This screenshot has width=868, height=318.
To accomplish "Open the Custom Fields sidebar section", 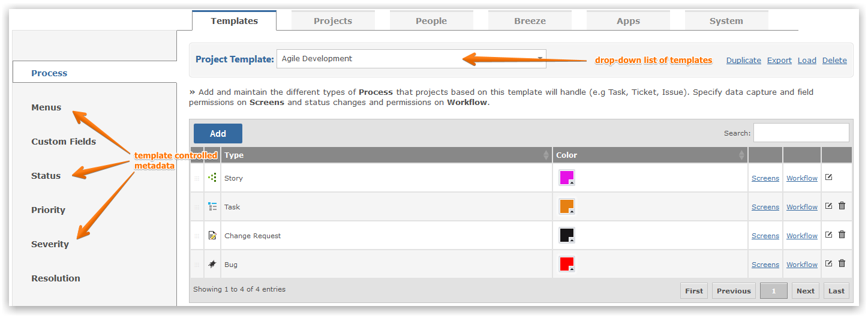I will [64, 142].
